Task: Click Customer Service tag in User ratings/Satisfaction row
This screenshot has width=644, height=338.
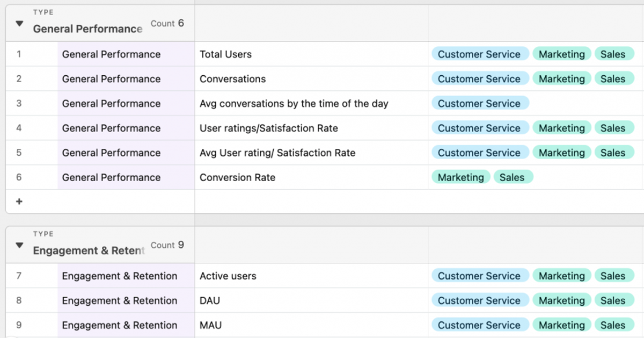Action: coord(480,128)
